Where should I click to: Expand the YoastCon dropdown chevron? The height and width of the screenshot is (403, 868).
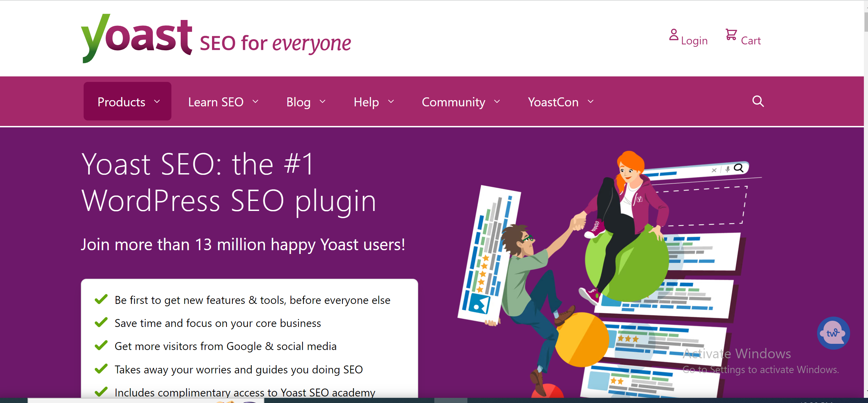591,102
